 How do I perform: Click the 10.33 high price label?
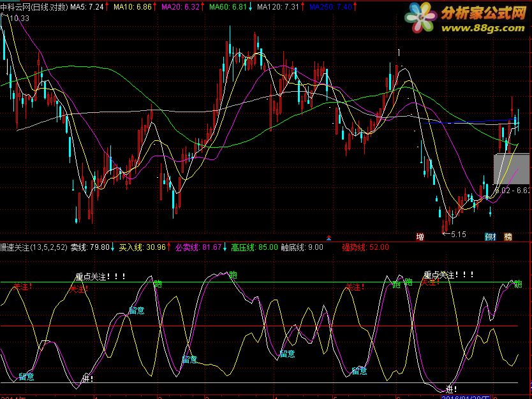click(x=19, y=18)
